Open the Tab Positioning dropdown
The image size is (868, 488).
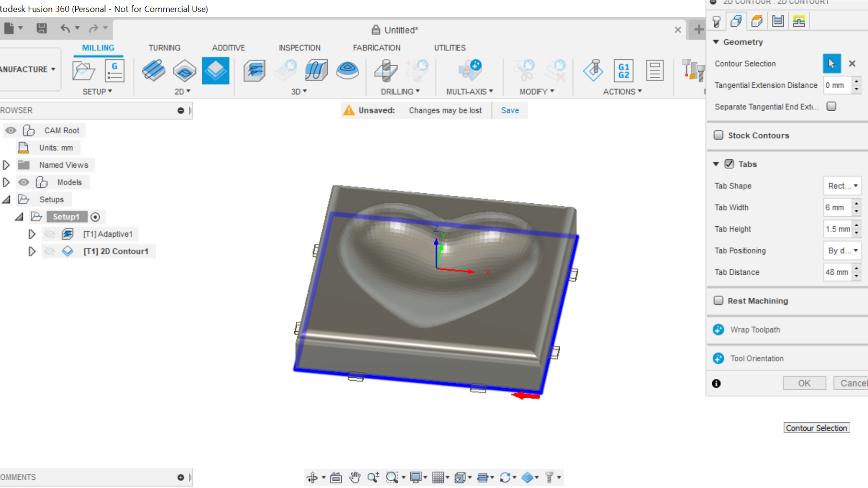tap(842, 250)
